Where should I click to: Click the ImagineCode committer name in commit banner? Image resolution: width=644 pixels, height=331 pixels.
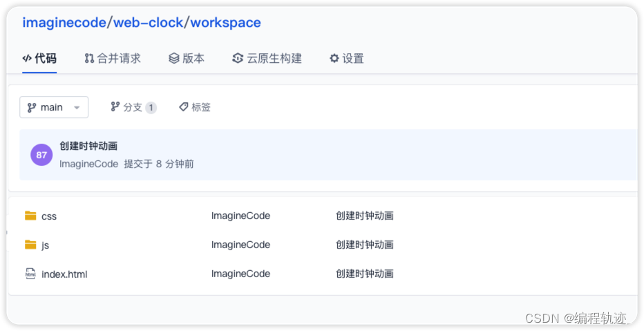coord(88,164)
